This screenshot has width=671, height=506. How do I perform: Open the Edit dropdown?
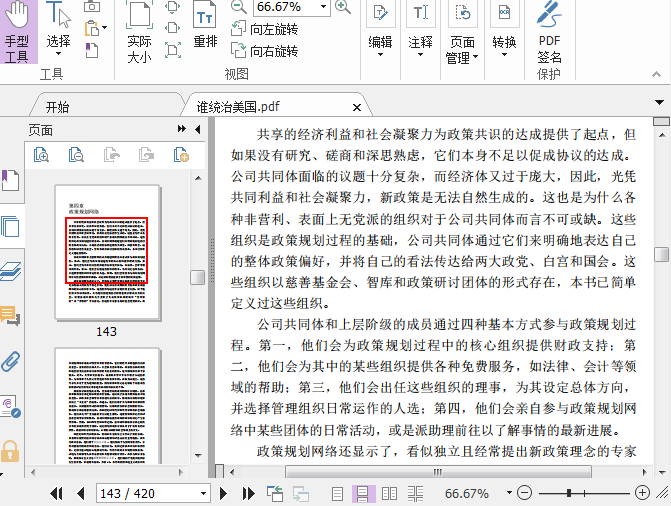(380, 30)
